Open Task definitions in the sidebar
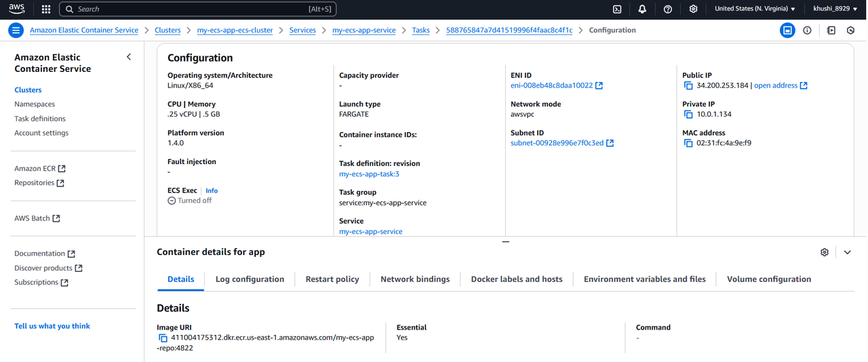The height and width of the screenshot is (362, 868). 40,119
